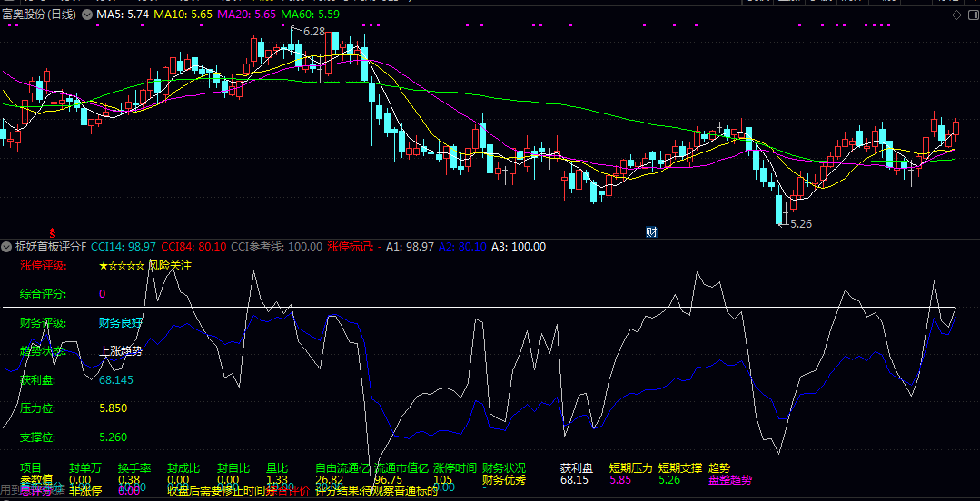The image size is (980, 501).
Task: Click the 财务评级 label
Action: [43, 323]
